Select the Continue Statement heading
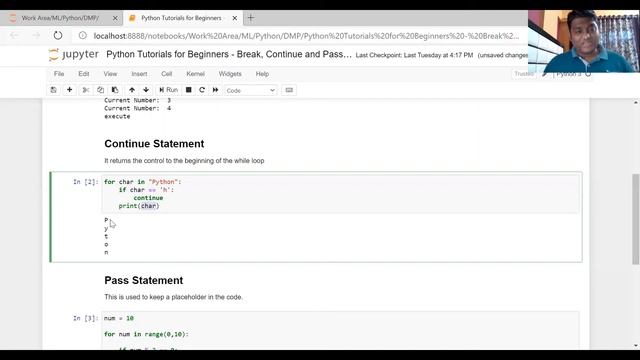The width and height of the screenshot is (640, 360). 154,144
